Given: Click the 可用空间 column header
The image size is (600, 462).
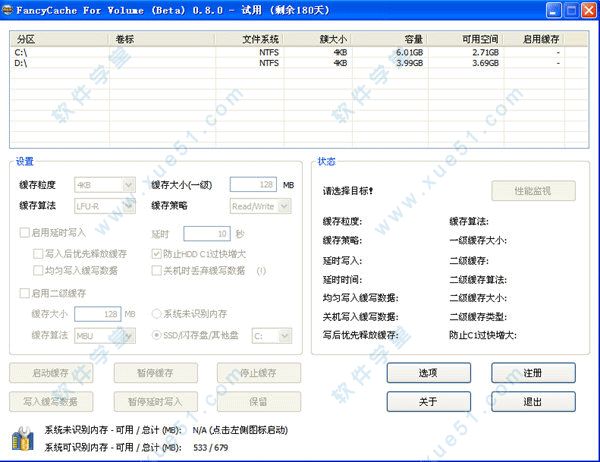Looking at the screenshot, I should 466,39.
